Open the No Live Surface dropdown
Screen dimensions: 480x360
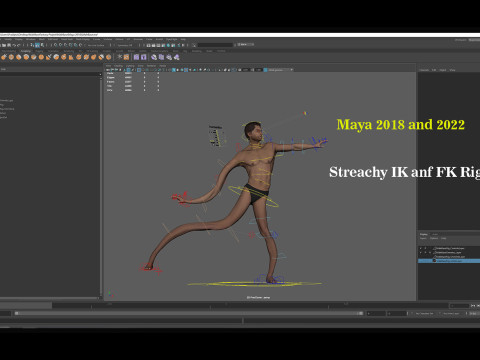(x=97, y=45)
